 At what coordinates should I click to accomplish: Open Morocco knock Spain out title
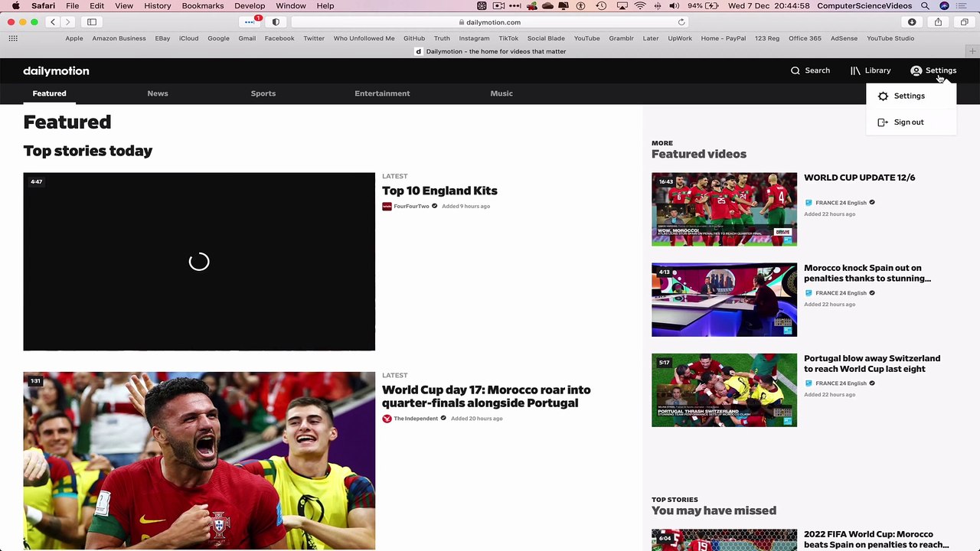pyautogui.click(x=867, y=273)
